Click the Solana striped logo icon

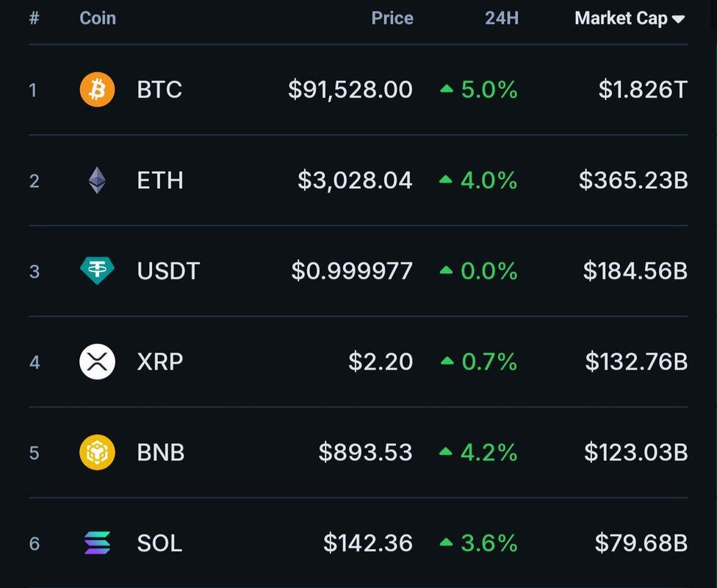coord(97,543)
